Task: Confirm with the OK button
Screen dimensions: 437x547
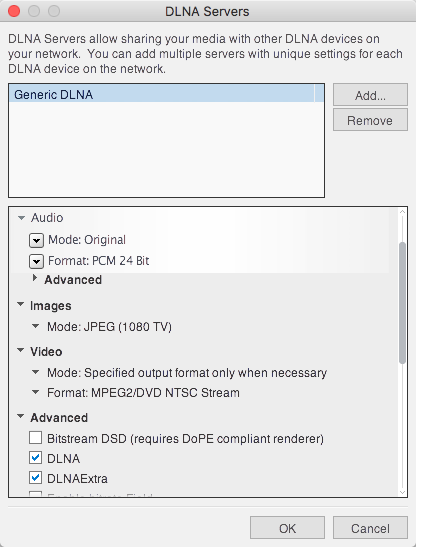Action: pyautogui.click(x=287, y=528)
